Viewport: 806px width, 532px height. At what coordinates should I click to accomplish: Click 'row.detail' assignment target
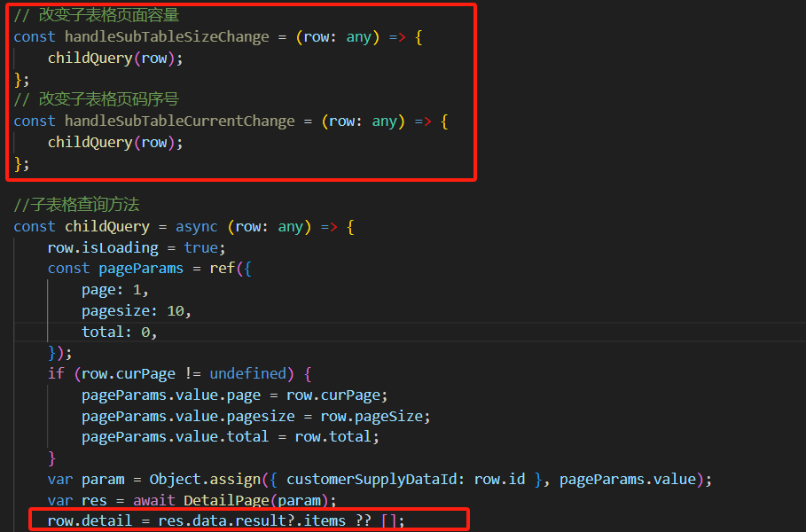point(90,520)
